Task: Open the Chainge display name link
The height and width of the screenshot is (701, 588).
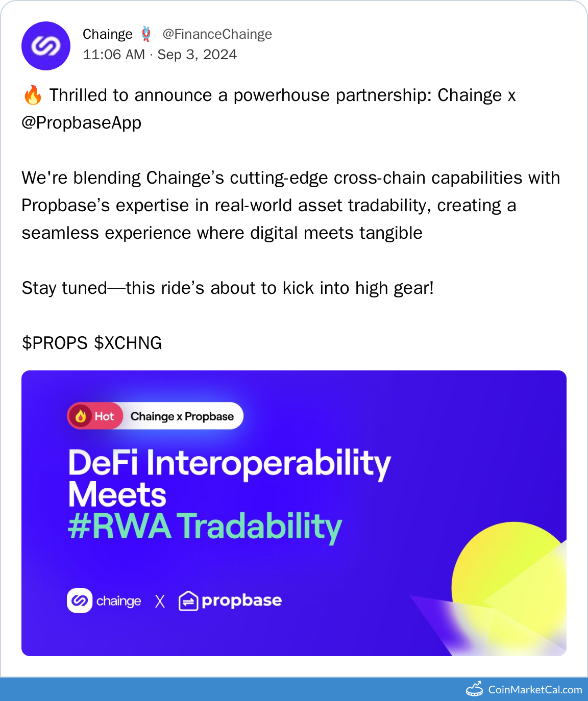Action: coord(108,34)
